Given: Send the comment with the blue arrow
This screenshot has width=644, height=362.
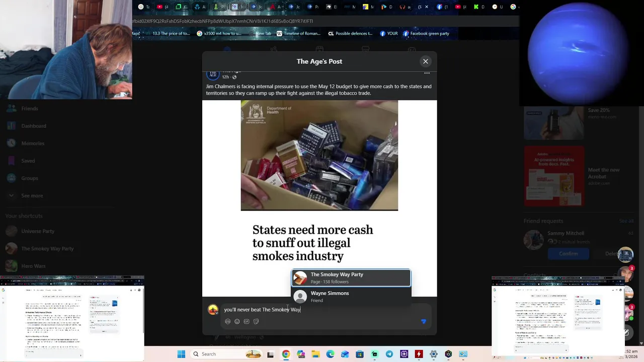Looking at the screenshot, I should (424, 321).
